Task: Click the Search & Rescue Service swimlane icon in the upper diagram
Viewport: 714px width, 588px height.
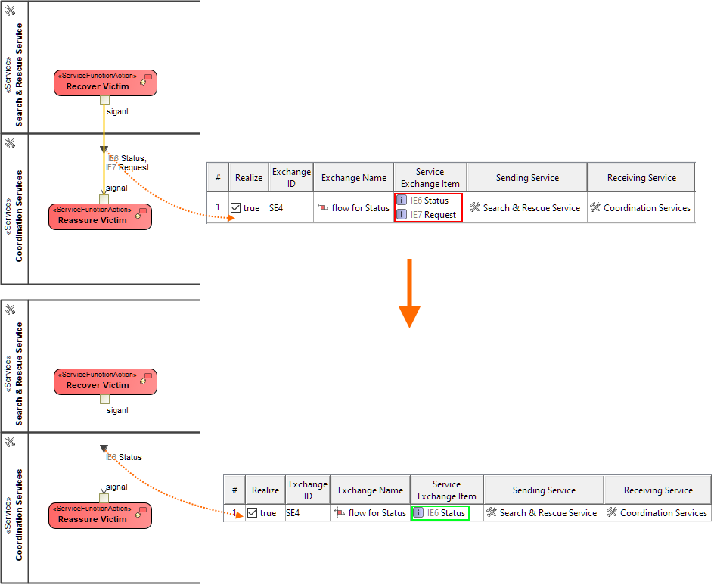Action: [10, 11]
